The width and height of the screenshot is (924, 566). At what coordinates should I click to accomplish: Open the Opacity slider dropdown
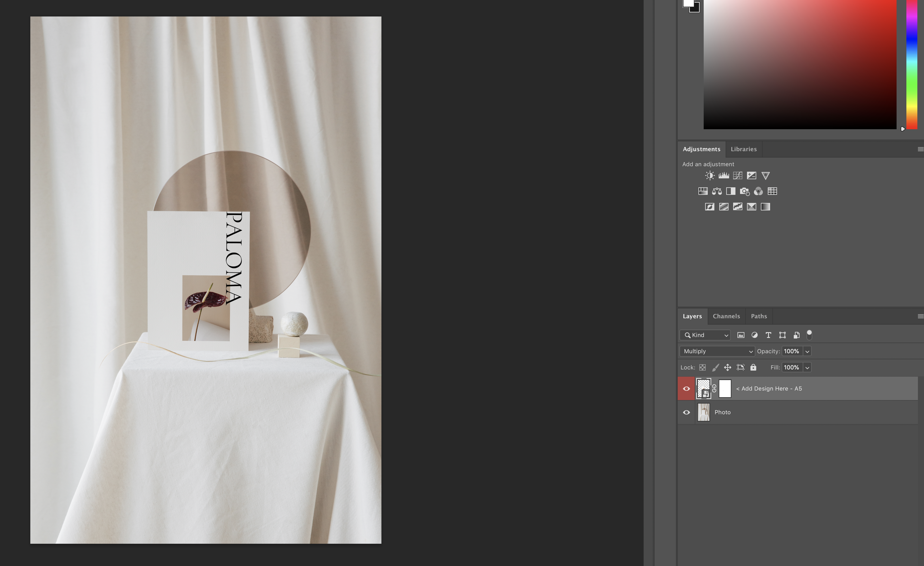point(807,351)
